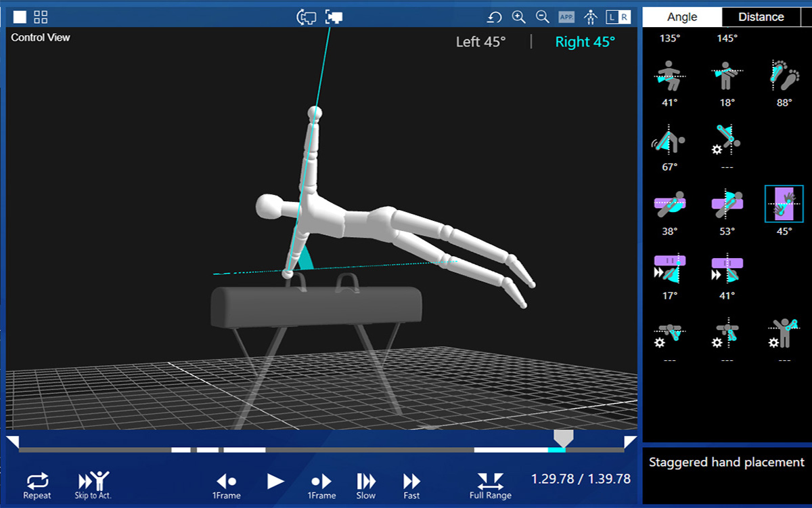Select the staggered hand placement 45° icon
The width and height of the screenshot is (812, 508).
tap(784, 203)
